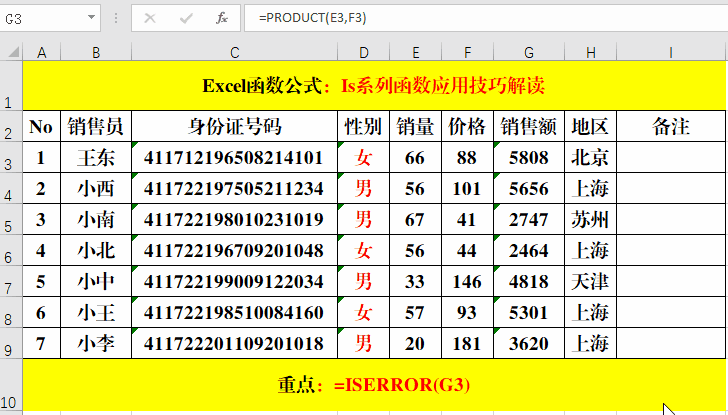Click the Cancel (X) formula bar icon
Image resolution: width=728 pixels, height=415 pixels.
click(x=150, y=18)
